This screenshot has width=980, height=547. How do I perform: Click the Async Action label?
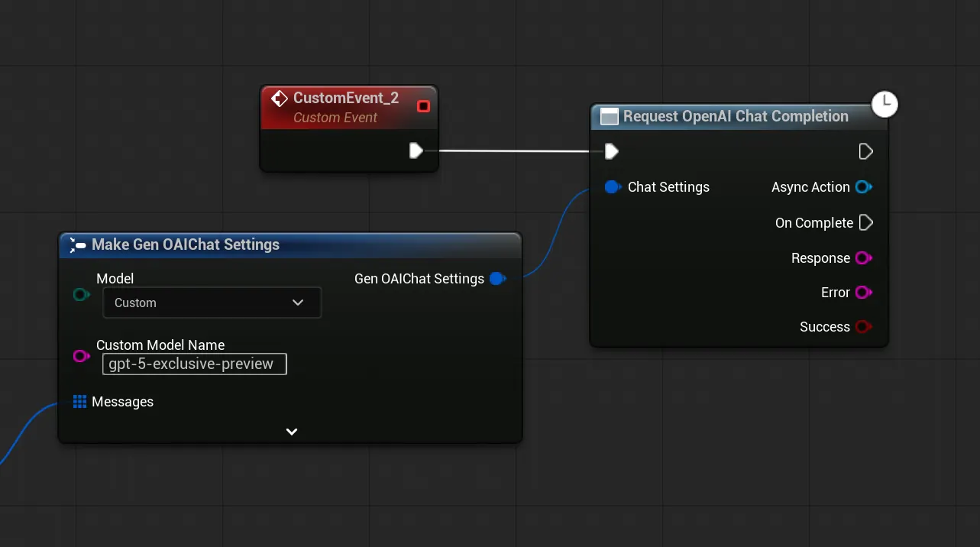[810, 187]
